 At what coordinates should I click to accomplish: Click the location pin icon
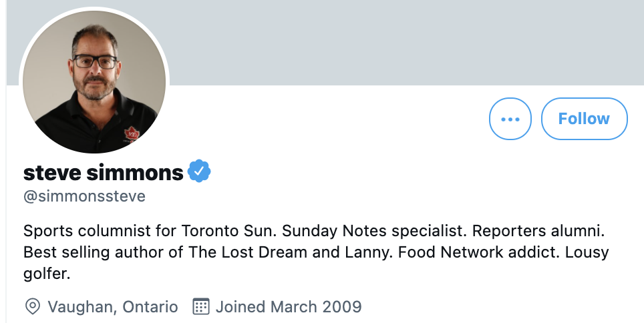click(x=33, y=306)
